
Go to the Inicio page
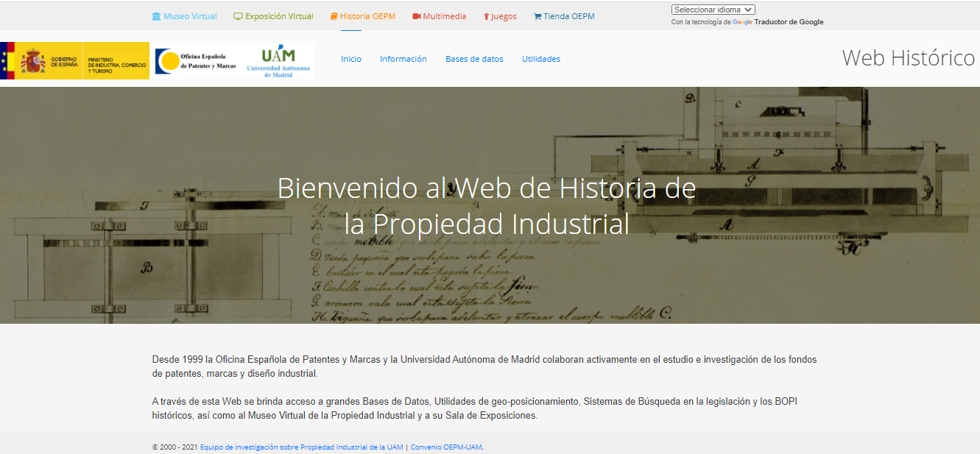[x=351, y=59]
